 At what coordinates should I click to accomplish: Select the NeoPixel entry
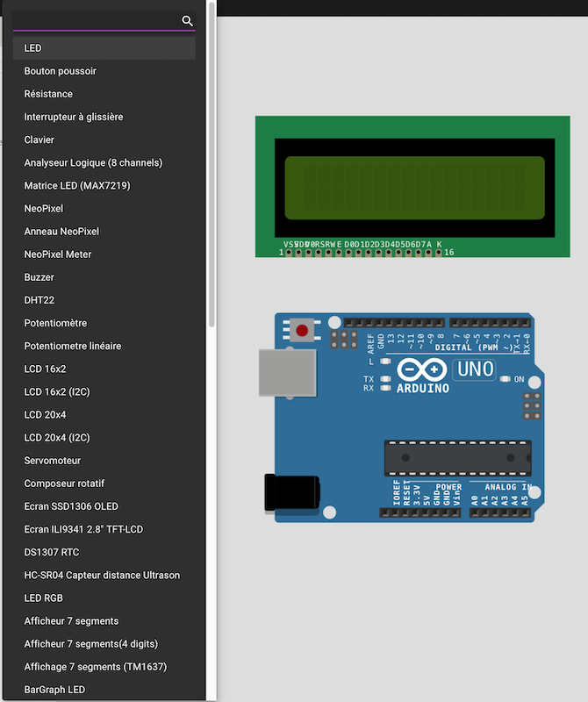[104, 208]
